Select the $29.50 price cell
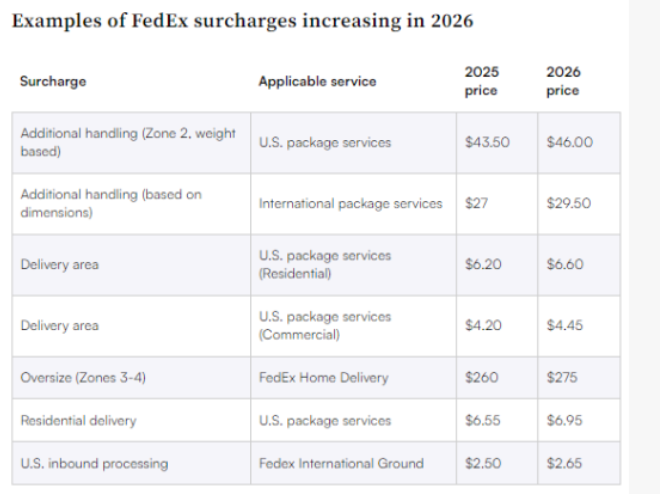This screenshot has width=660, height=494. pyautogui.click(x=569, y=203)
